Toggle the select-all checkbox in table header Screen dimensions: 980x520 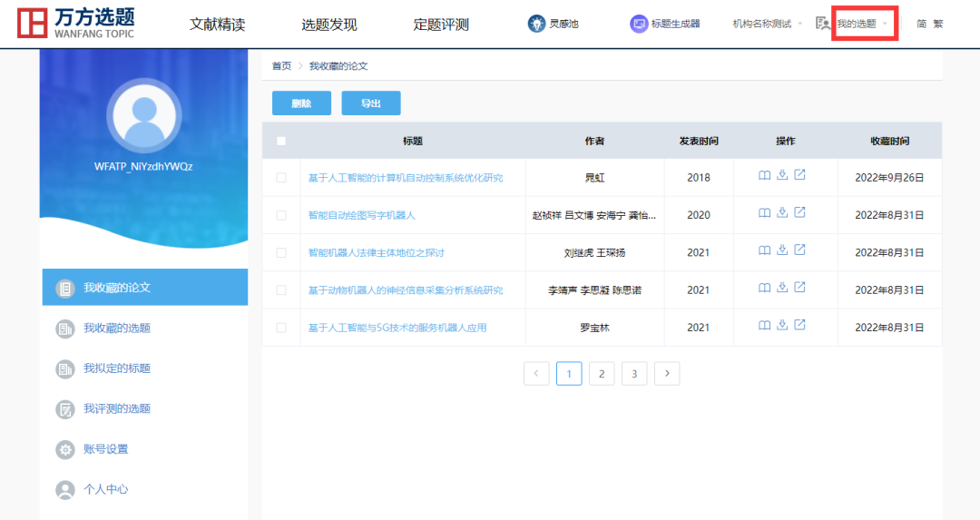[281, 141]
